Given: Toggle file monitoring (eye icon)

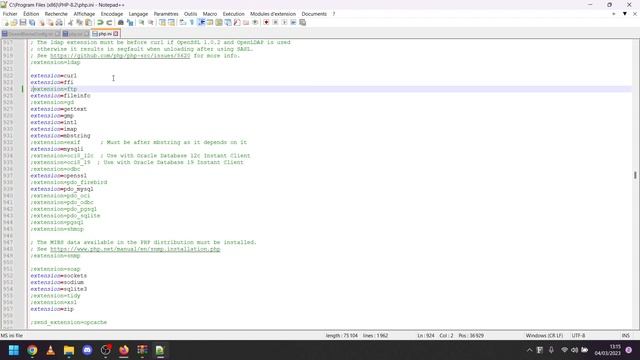Looking at the screenshot, I should coord(255,22).
